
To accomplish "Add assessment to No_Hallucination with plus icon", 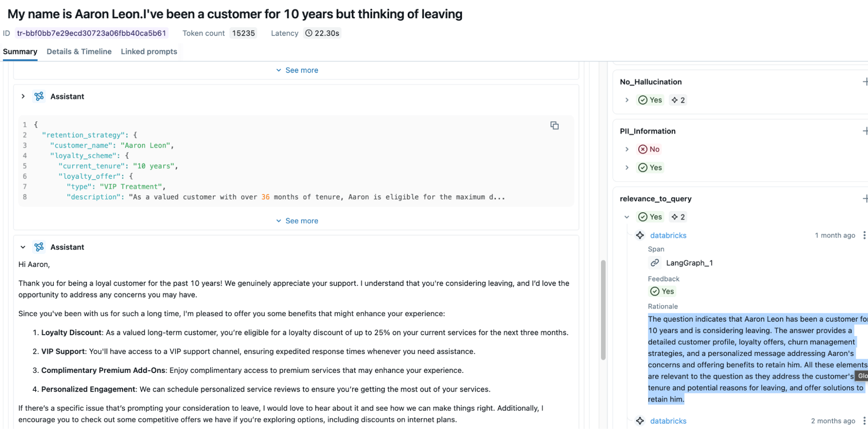I will point(865,82).
